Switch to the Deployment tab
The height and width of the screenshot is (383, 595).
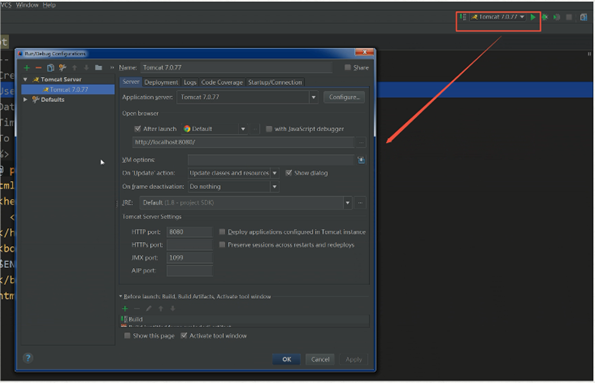point(161,82)
